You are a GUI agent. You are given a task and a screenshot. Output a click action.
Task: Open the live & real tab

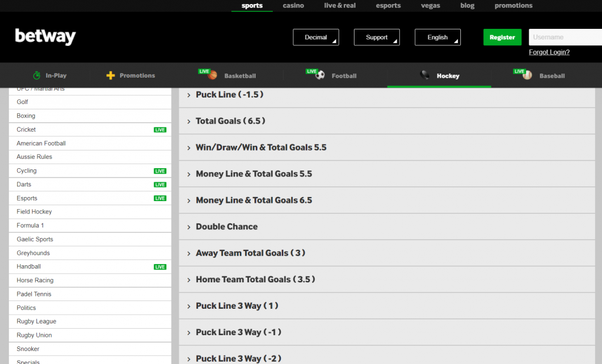(340, 5)
